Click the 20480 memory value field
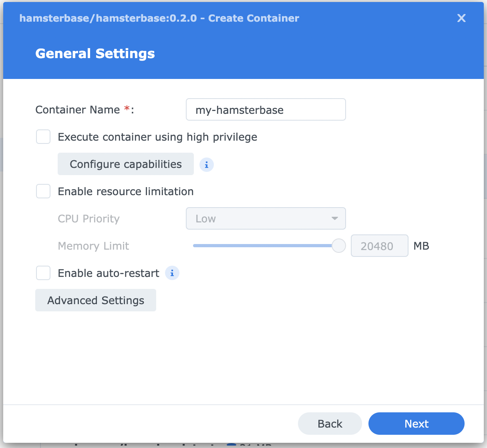The width and height of the screenshot is (487, 448). [379, 246]
